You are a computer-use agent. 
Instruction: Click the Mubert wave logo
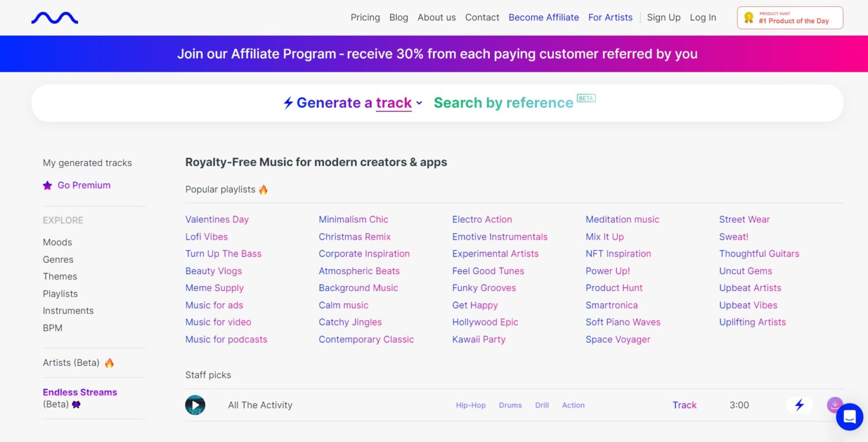pyautogui.click(x=54, y=18)
